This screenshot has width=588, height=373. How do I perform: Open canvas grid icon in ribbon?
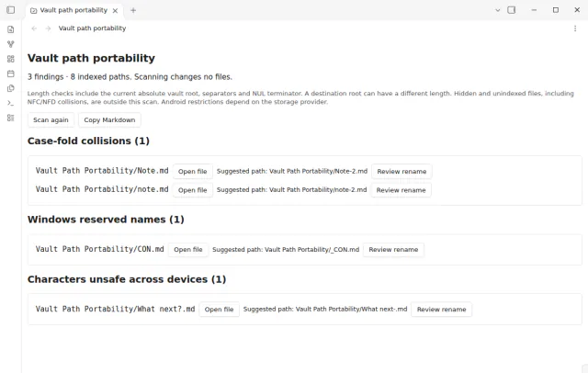10,59
